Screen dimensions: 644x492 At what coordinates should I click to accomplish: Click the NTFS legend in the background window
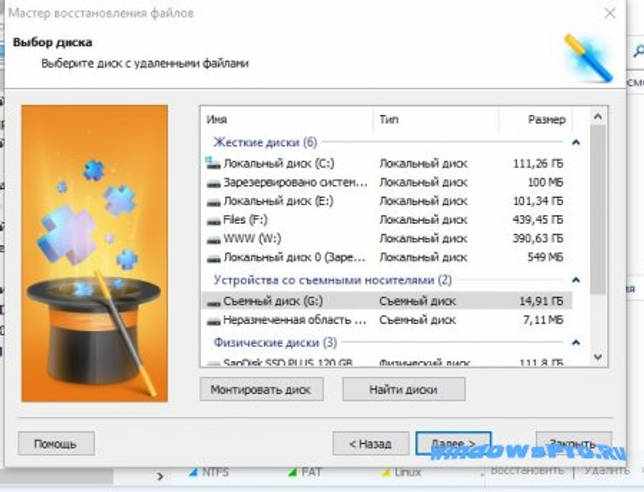pos(209,472)
